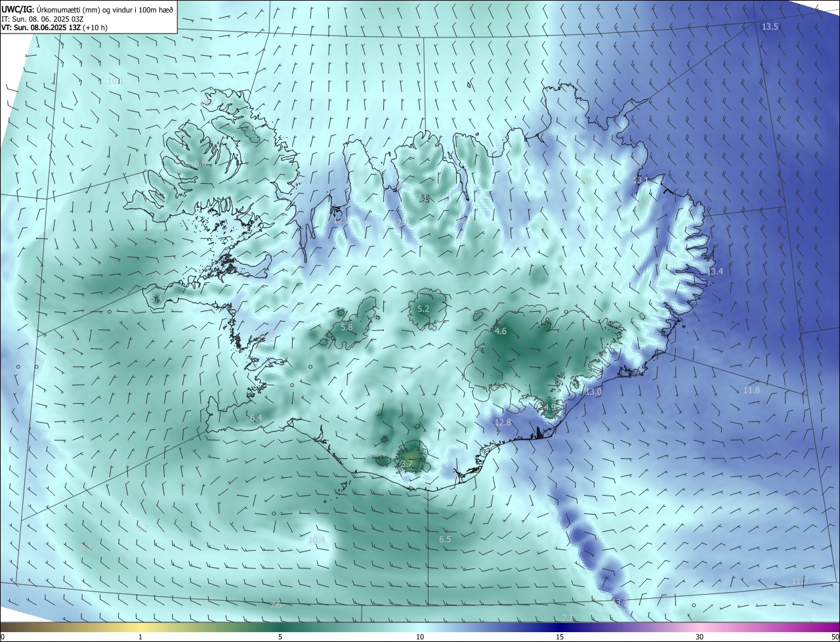Click the 10 tick on the color scale

(x=420, y=637)
